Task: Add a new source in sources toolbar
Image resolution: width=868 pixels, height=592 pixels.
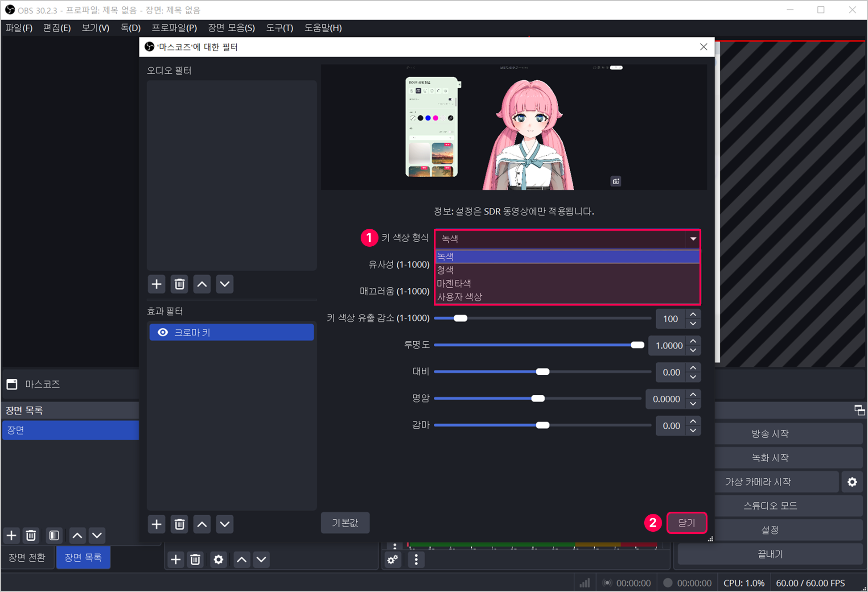Action: 176,559
